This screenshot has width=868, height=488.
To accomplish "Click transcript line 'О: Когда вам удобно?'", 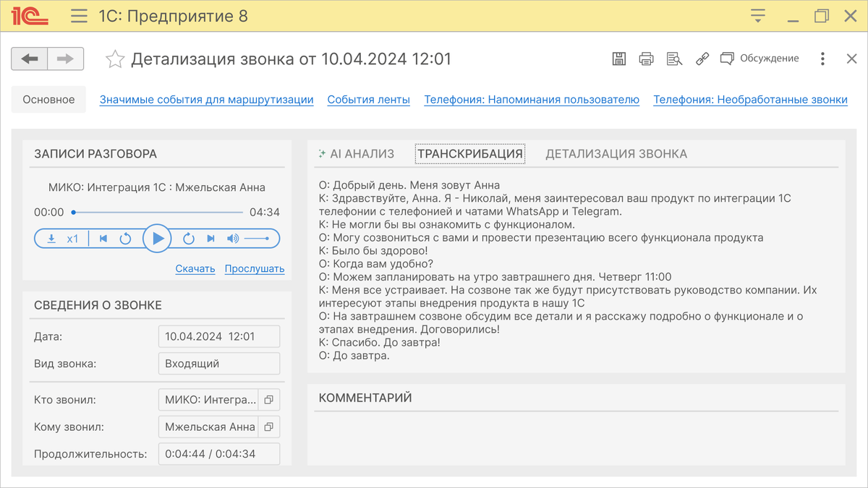I will tap(375, 263).
